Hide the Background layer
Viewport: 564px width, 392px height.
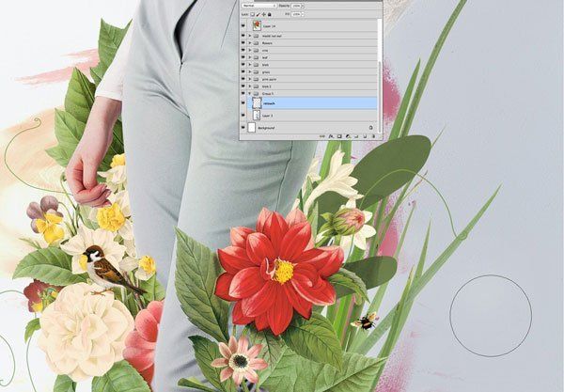(x=243, y=128)
